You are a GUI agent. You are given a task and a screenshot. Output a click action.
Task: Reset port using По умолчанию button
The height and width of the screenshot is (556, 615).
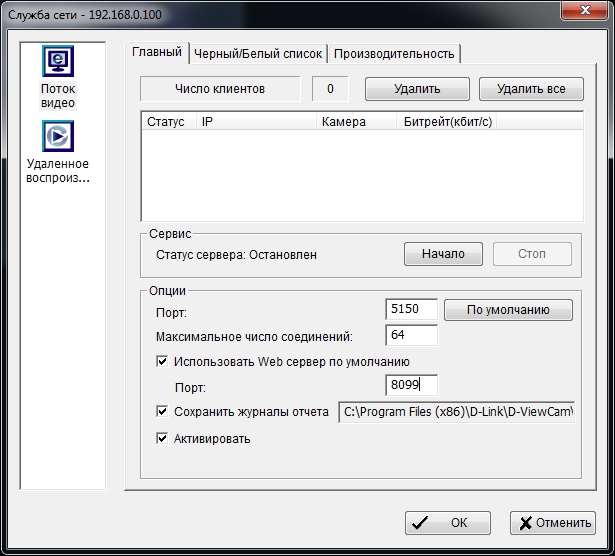[x=508, y=310]
